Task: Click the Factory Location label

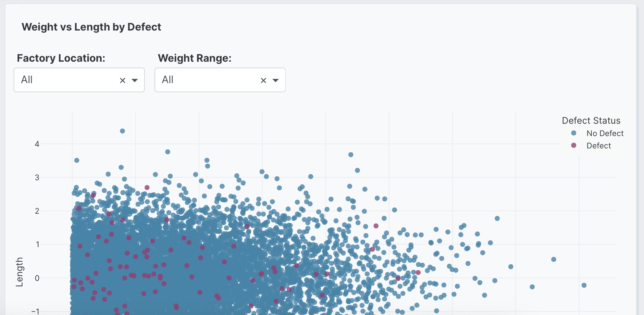Action: (61, 58)
